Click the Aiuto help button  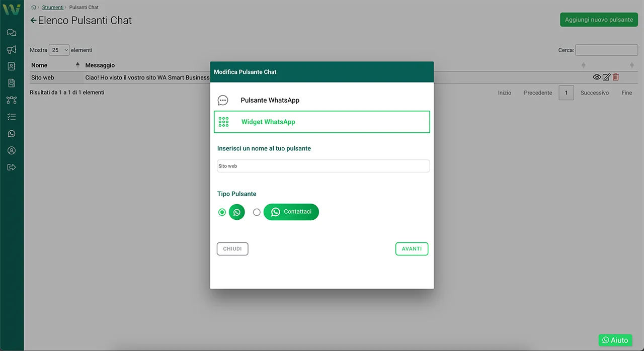tap(615, 340)
